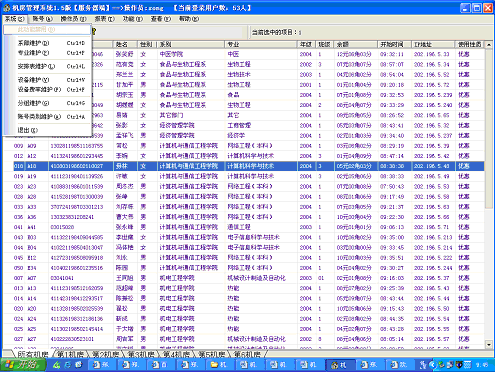Select the seat 019 A19 row

pos(244,176)
